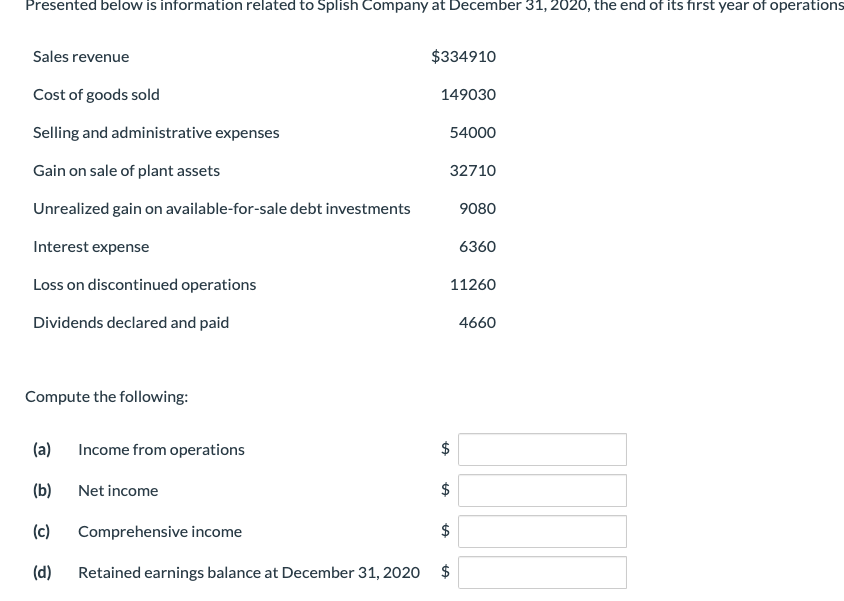The height and width of the screenshot is (601, 844).
Task: Select the Gain on sale of plant assets text
Action: (x=127, y=170)
